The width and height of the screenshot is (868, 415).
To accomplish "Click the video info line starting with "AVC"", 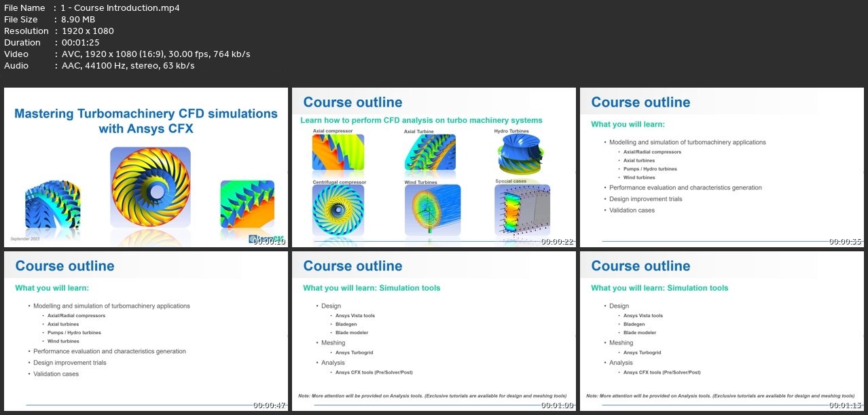I will click(x=156, y=54).
